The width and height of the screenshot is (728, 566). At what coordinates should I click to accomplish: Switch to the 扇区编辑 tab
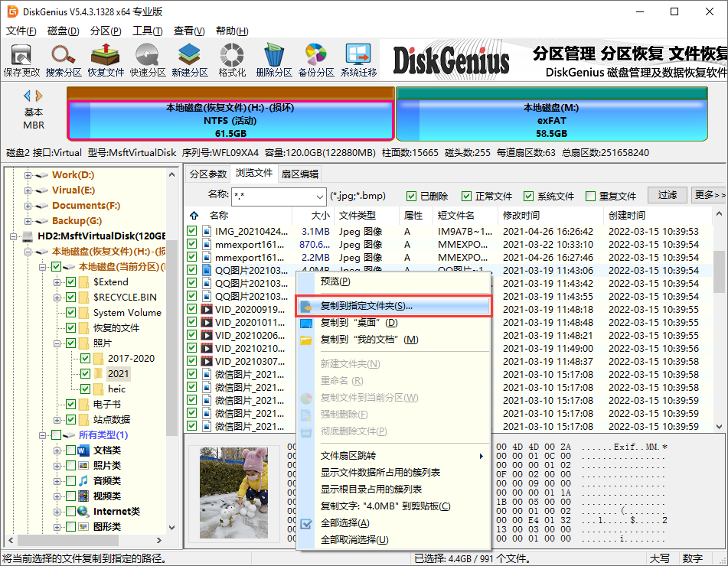tap(300, 174)
